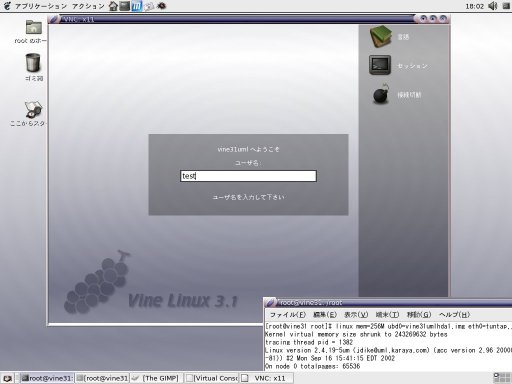Click the green books language icon
The image size is (512, 384).
coord(380,37)
